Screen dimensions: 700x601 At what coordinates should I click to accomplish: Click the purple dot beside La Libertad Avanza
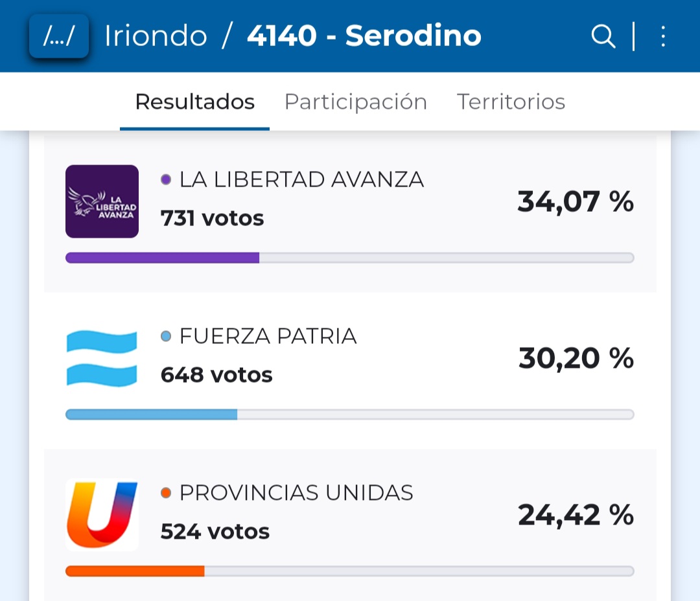coord(166,179)
